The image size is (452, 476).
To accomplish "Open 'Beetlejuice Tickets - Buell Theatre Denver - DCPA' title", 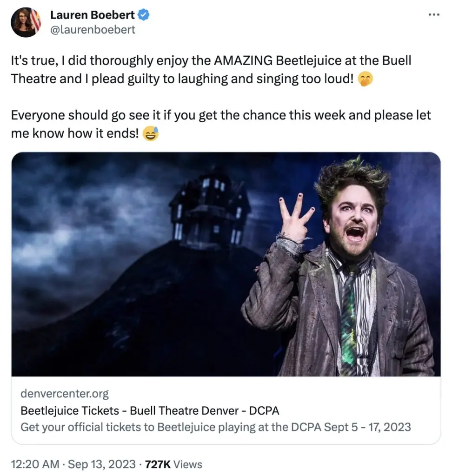I will [x=150, y=410].
